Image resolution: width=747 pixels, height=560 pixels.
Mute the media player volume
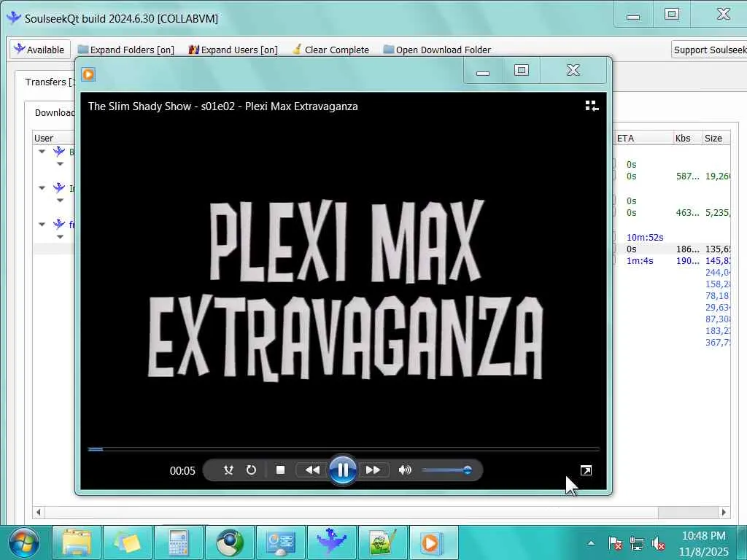click(405, 470)
